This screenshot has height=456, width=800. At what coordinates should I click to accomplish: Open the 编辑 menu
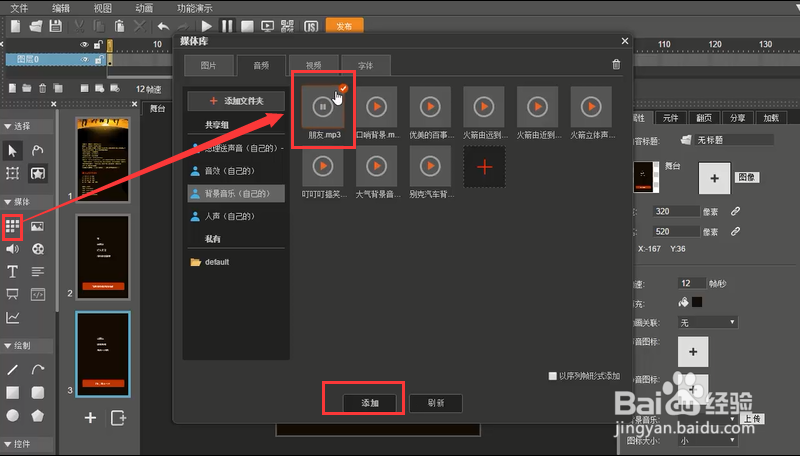click(61, 8)
